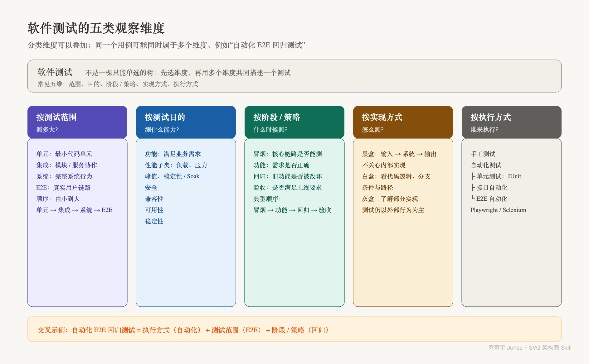589x364 pixels.
Task: Click the line 冒烟: 核心链路是否能测
Action: click(288, 154)
